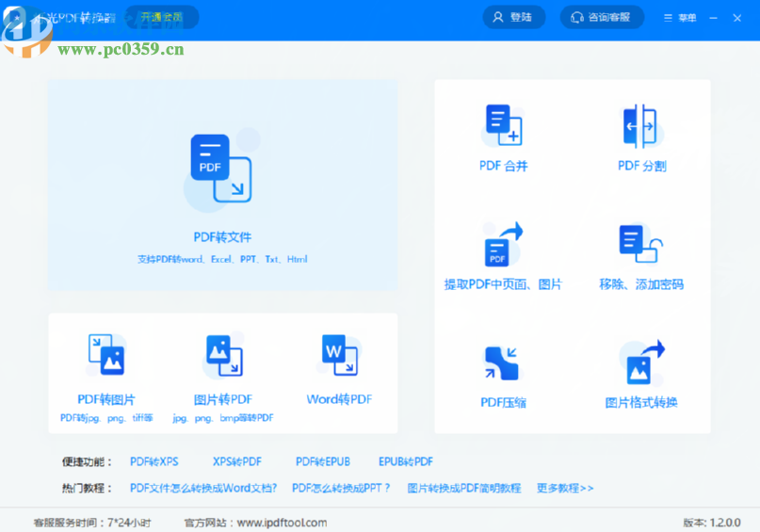Open the 菜单 menu in title bar

click(x=680, y=18)
